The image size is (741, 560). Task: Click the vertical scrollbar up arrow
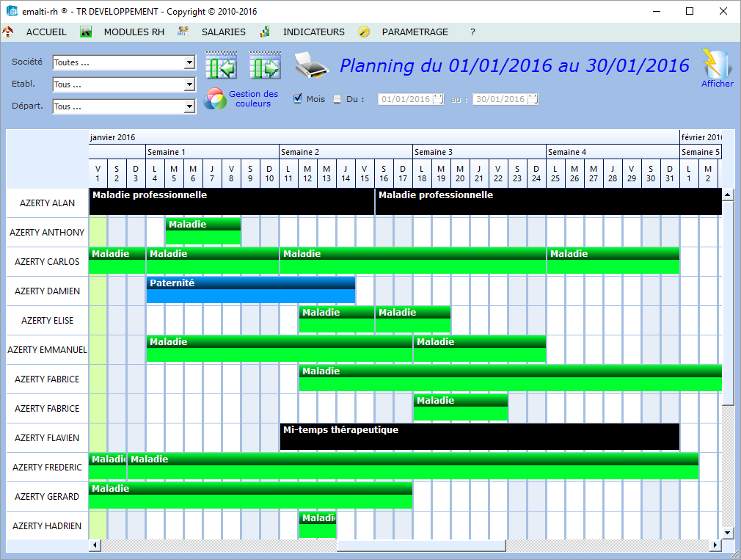728,194
